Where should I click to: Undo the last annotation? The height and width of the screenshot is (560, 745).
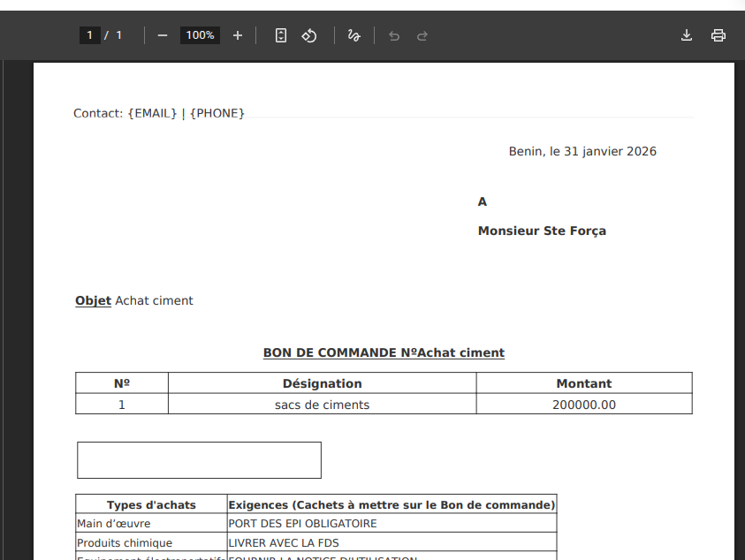coord(394,35)
